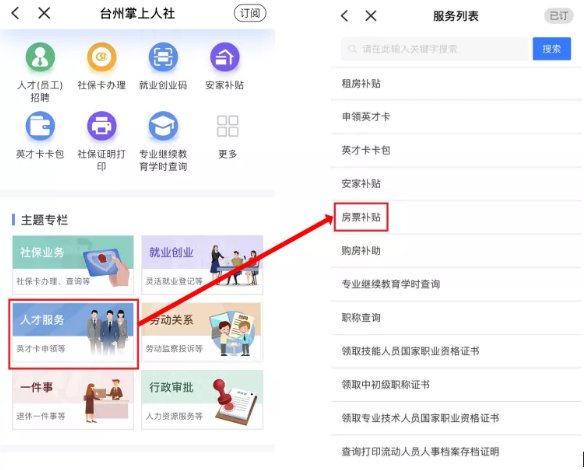Image resolution: width=584 pixels, height=470 pixels.
Task: Toggle the 已订 subscribed button
Action: pyautogui.click(x=559, y=16)
